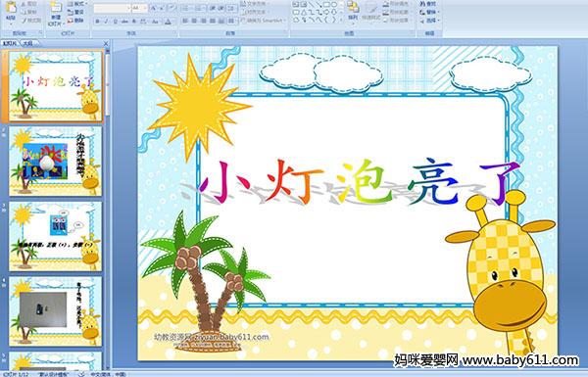Toggle Justify text alignment
Screen dimensions: 588x377
(213, 21)
